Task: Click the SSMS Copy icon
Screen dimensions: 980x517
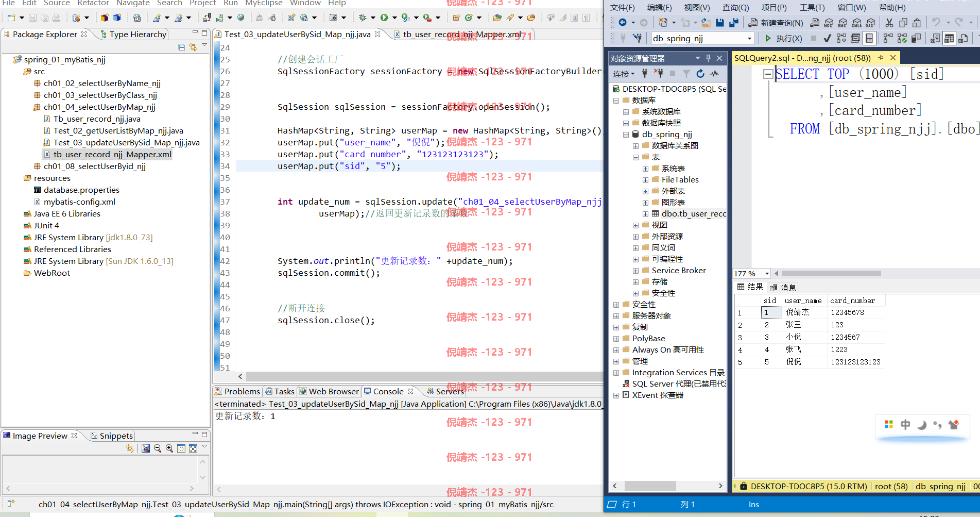Action: click(903, 22)
